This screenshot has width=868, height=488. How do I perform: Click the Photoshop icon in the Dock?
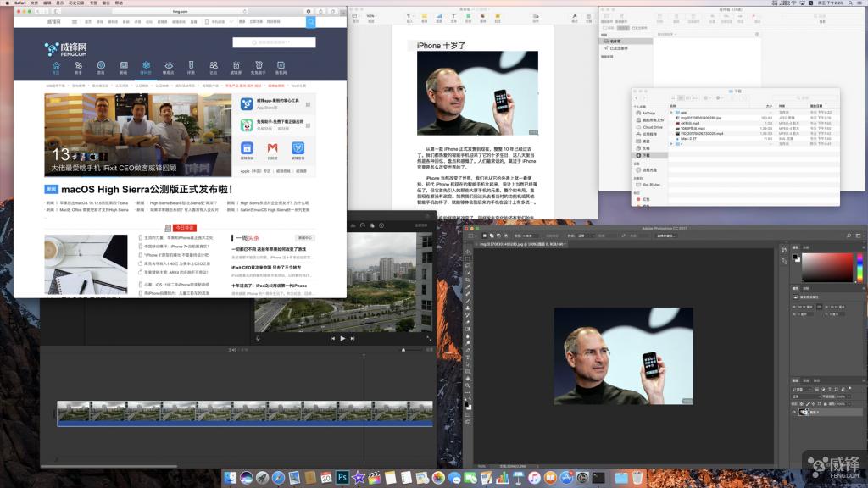click(x=342, y=478)
